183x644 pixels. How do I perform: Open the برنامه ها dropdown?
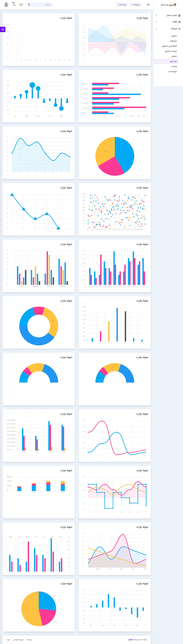click(122, 5)
